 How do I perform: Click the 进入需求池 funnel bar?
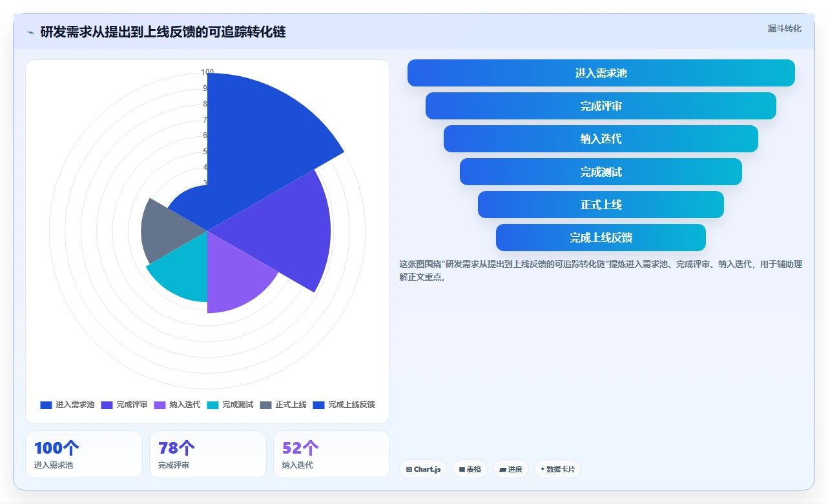pos(601,73)
